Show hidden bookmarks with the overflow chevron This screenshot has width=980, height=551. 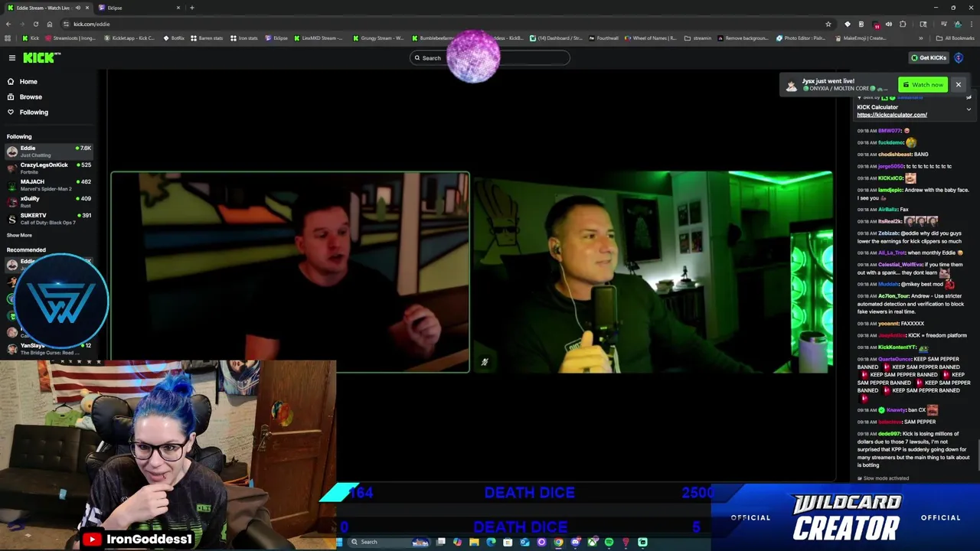click(922, 38)
